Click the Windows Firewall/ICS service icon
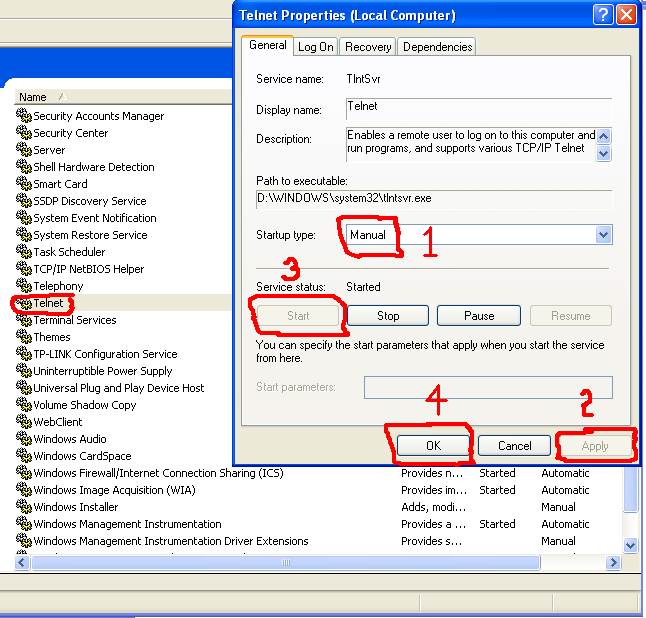The image size is (646, 618). (x=24, y=472)
